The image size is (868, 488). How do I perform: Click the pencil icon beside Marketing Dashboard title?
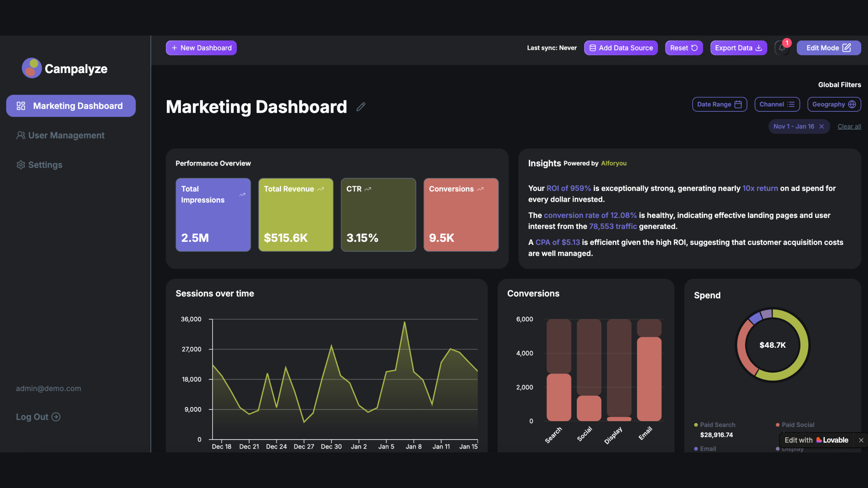click(x=361, y=107)
